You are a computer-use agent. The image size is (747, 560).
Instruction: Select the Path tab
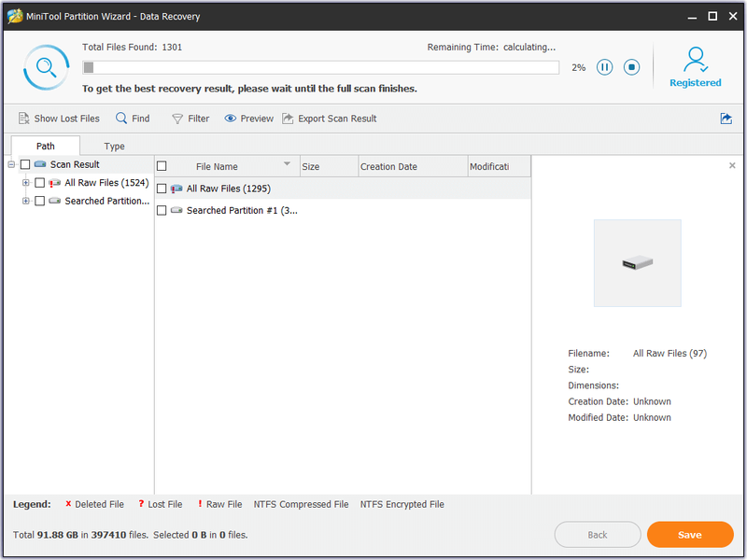(45, 146)
